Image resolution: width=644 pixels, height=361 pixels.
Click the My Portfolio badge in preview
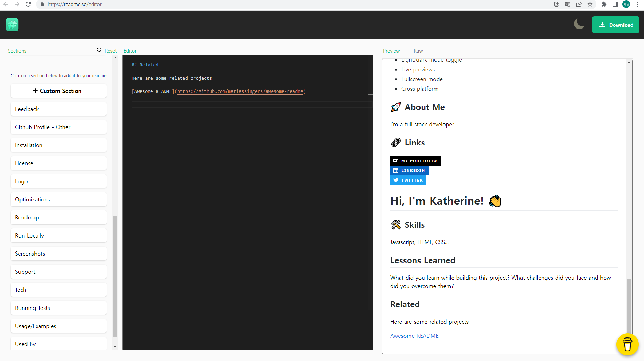(x=415, y=161)
